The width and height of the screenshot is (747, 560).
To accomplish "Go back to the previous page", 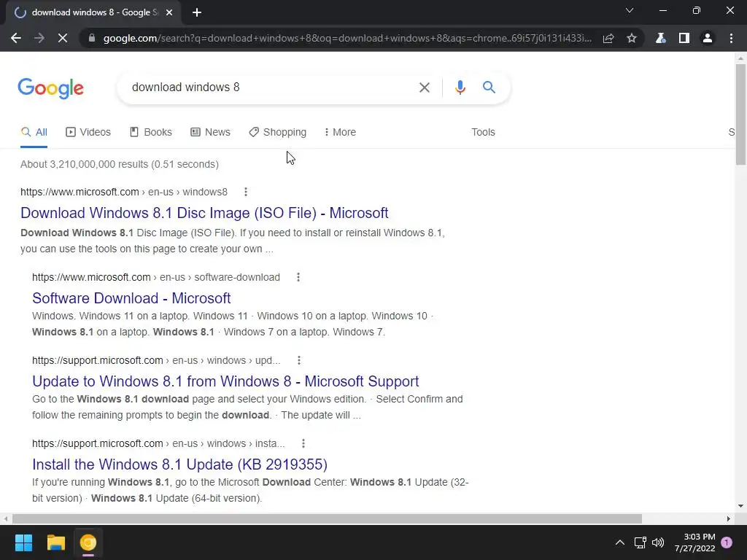I will [x=16, y=38].
